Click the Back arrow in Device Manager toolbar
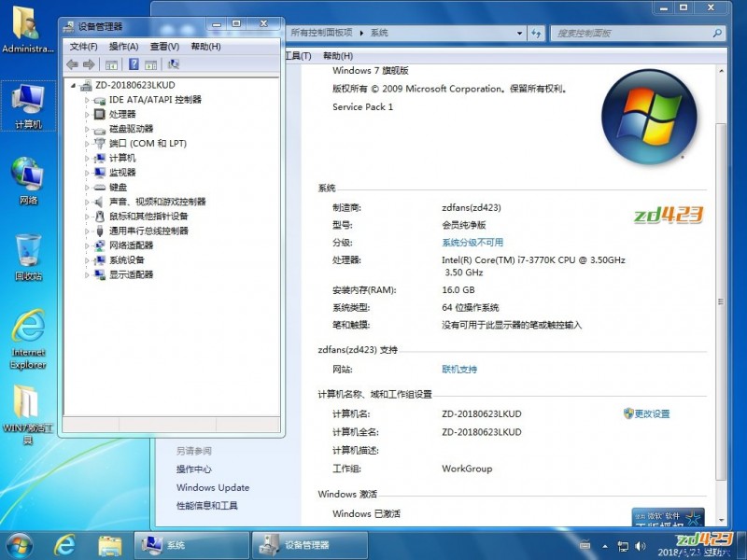Screen dimensions: 747x560 point(73,64)
